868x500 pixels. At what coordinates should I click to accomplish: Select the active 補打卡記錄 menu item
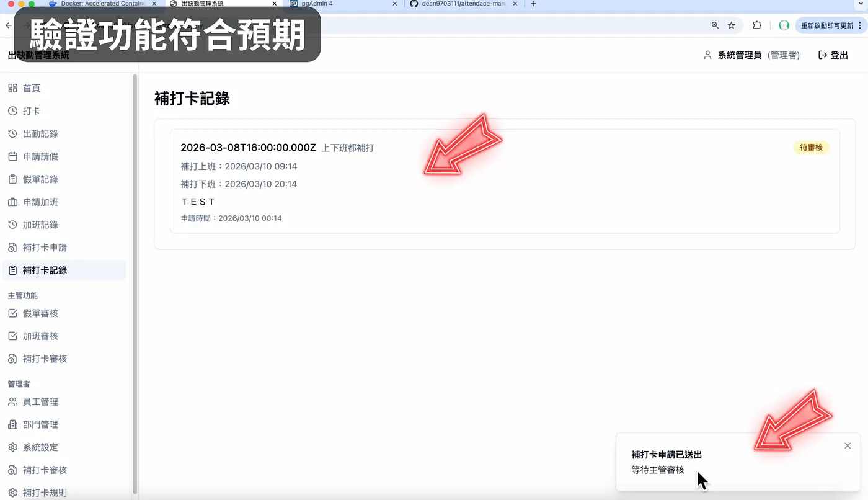pyautogui.click(x=64, y=270)
